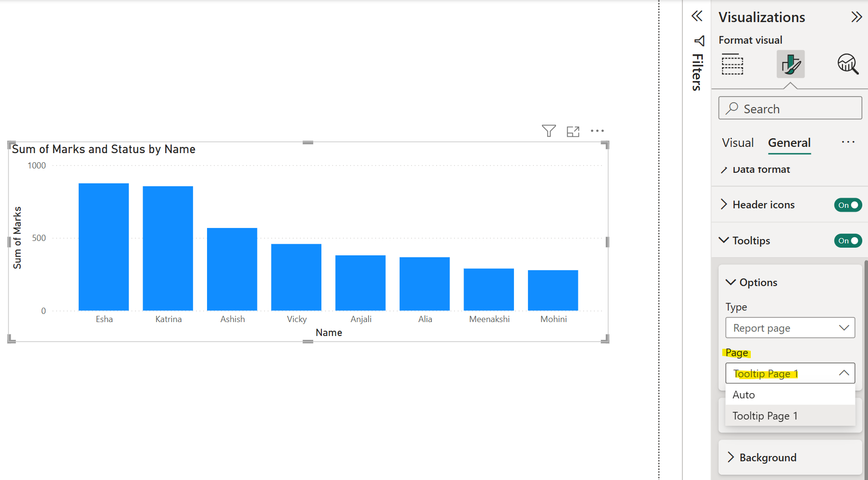This screenshot has width=868, height=480.
Task: Select the Format visual paintbrush icon
Action: point(790,64)
